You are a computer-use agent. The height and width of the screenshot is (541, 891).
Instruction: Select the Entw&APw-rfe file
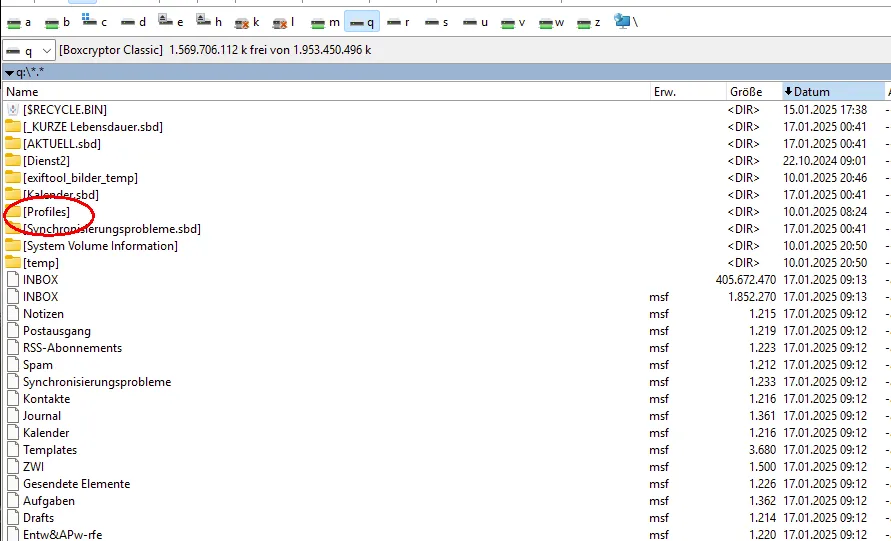63,535
